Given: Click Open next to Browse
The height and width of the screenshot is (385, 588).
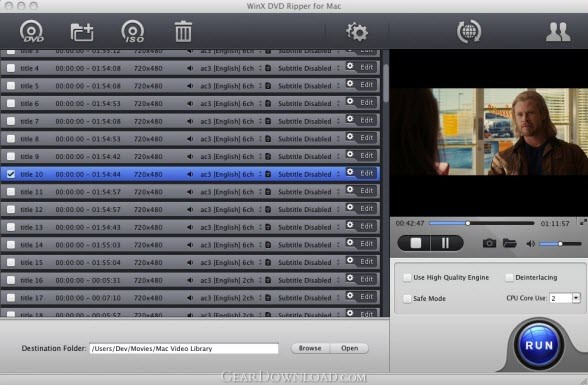Looking at the screenshot, I should (x=350, y=348).
